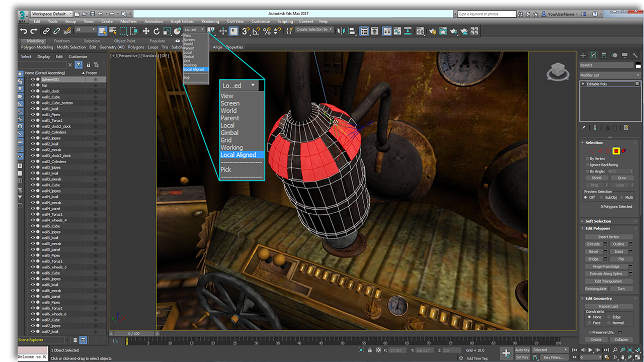
Task: Select Element sub-object level icon
Action: coord(624,151)
